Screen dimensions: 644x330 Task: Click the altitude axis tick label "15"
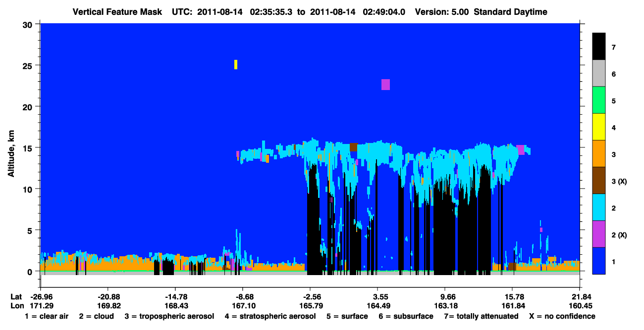pos(28,148)
